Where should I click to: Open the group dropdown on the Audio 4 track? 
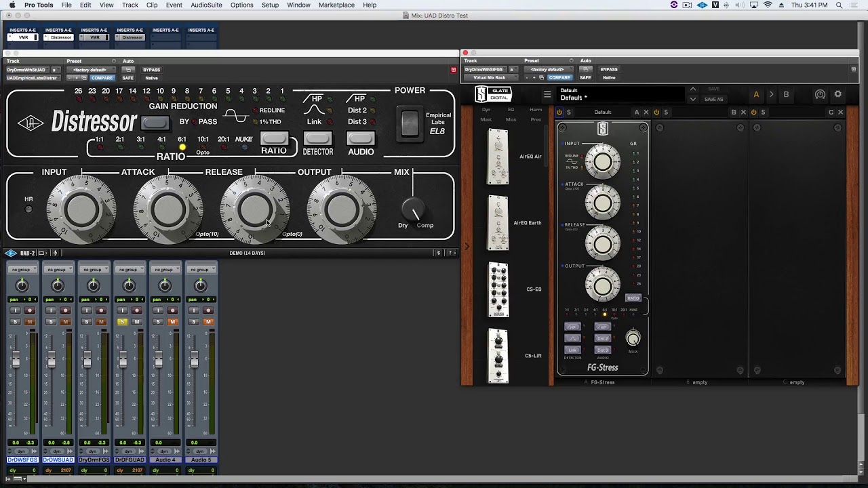click(164, 270)
